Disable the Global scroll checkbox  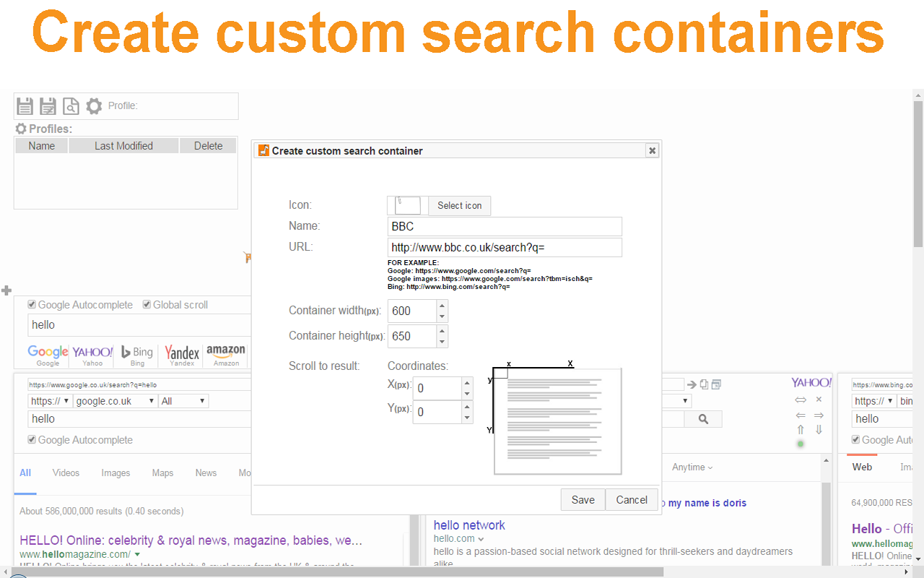[147, 304]
